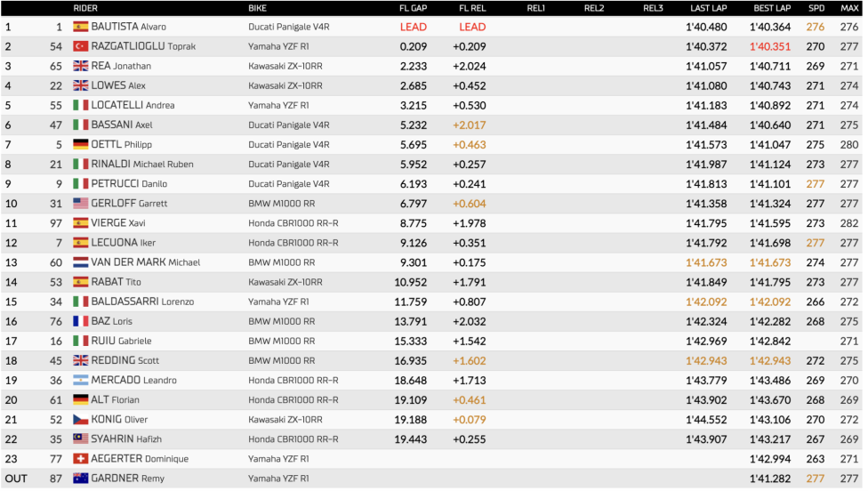Click the orange +0.079 in KONIG's row
The height and width of the screenshot is (491, 868).
(x=470, y=420)
